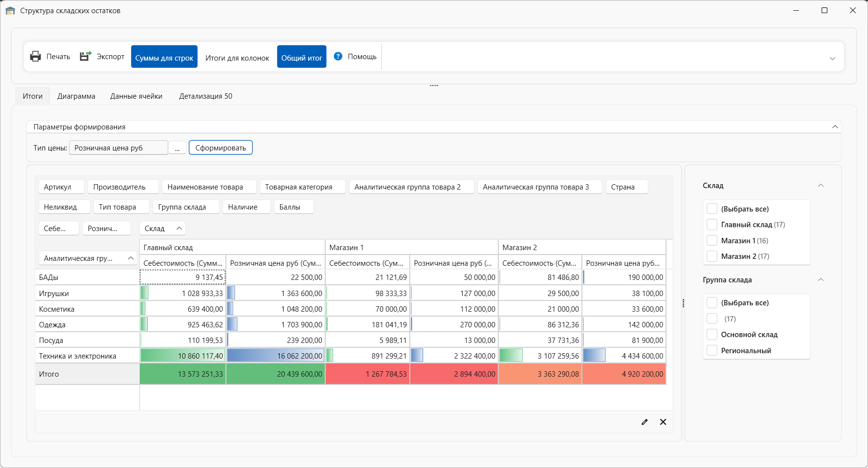Click the green total cell 13 573 251,33
Viewport: 868px width, 468px height.
point(183,374)
